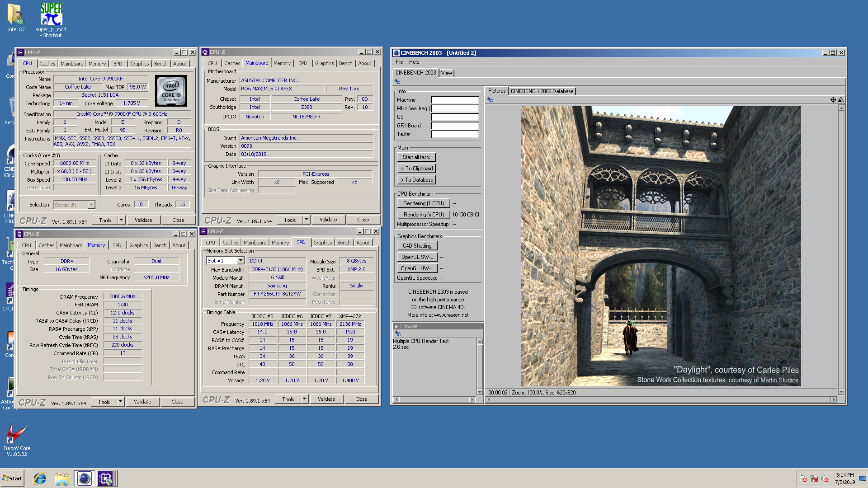Click the Tester input field
Screen dimensions: 868x488
(455, 134)
